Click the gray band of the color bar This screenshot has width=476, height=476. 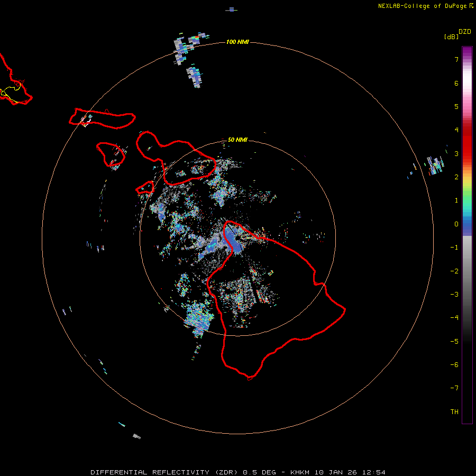(467, 273)
